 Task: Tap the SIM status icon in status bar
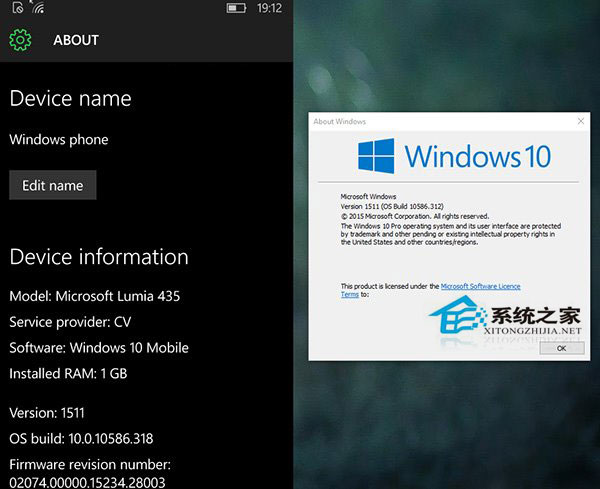pos(18,7)
